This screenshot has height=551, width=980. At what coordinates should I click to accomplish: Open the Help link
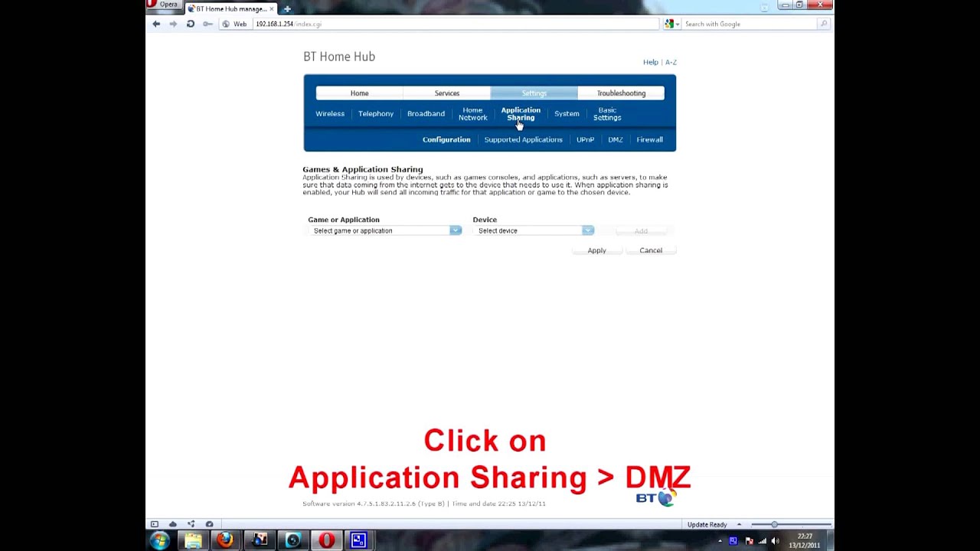click(x=651, y=62)
